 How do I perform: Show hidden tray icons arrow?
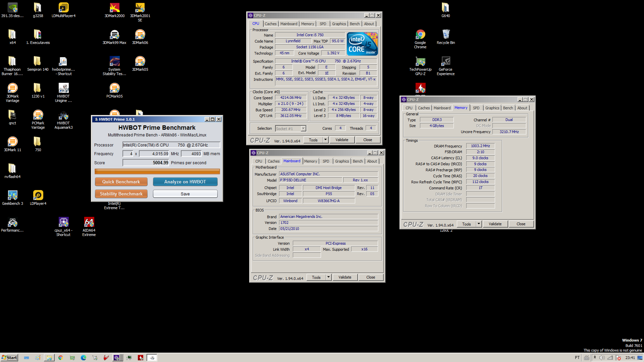click(x=595, y=357)
